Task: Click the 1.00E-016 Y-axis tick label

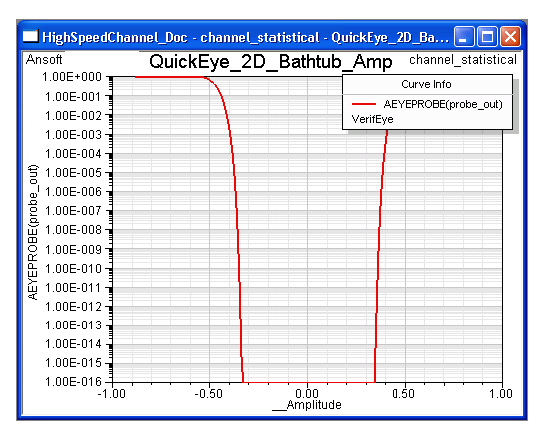Action: click(73, 382)
